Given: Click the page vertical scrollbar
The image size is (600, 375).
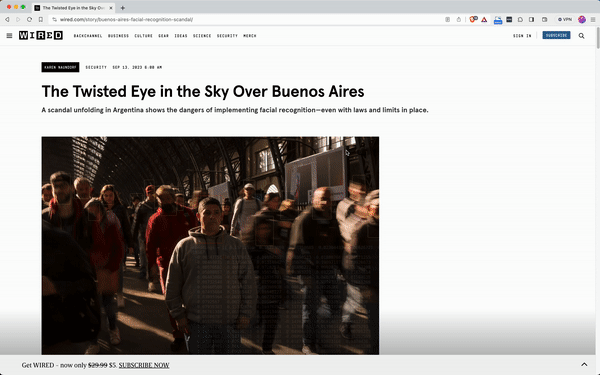Looking at the screenshot, I should (598, 38).
